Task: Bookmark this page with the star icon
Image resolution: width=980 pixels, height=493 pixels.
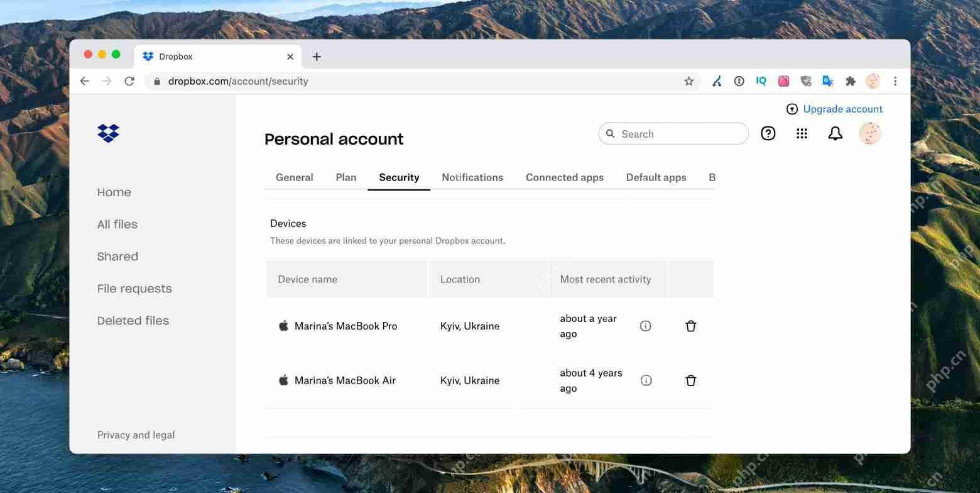Action: [x=689, y=81]
